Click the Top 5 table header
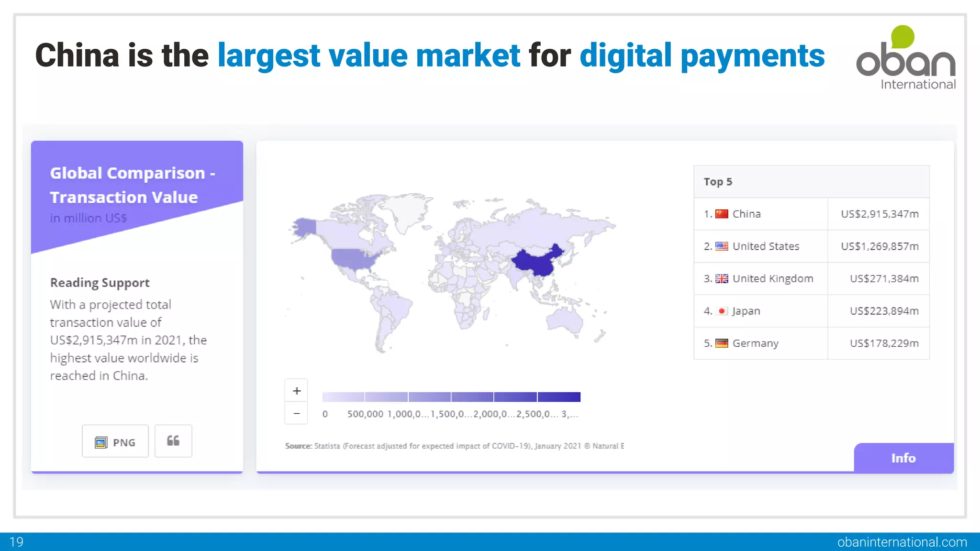980x551 pixels. [812, 182]
